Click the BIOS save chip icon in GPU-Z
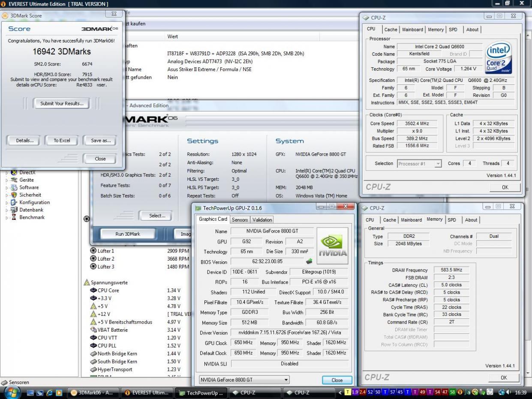 pyautogui.click(x=309, y=261)
